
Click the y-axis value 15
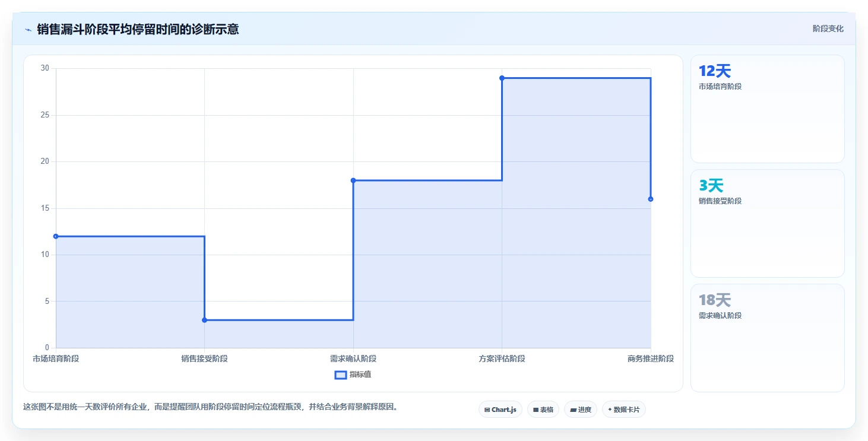pyautogui.click(x=45, y=208)
